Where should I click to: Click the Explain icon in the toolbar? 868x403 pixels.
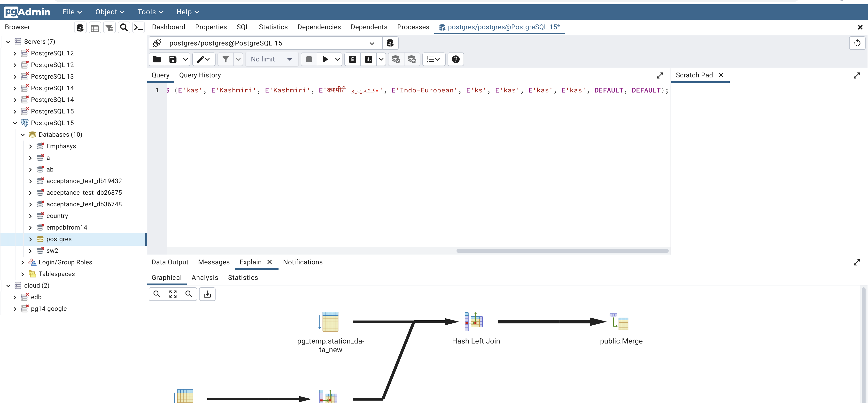pos(352,59)
